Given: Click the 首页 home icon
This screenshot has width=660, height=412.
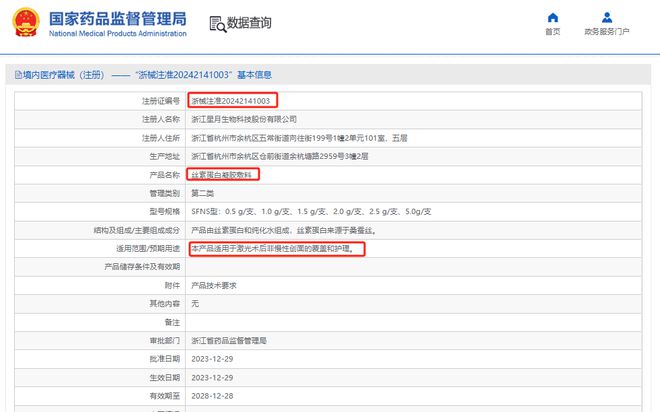Looking at the screenshot, I should [x=553, y=17].
